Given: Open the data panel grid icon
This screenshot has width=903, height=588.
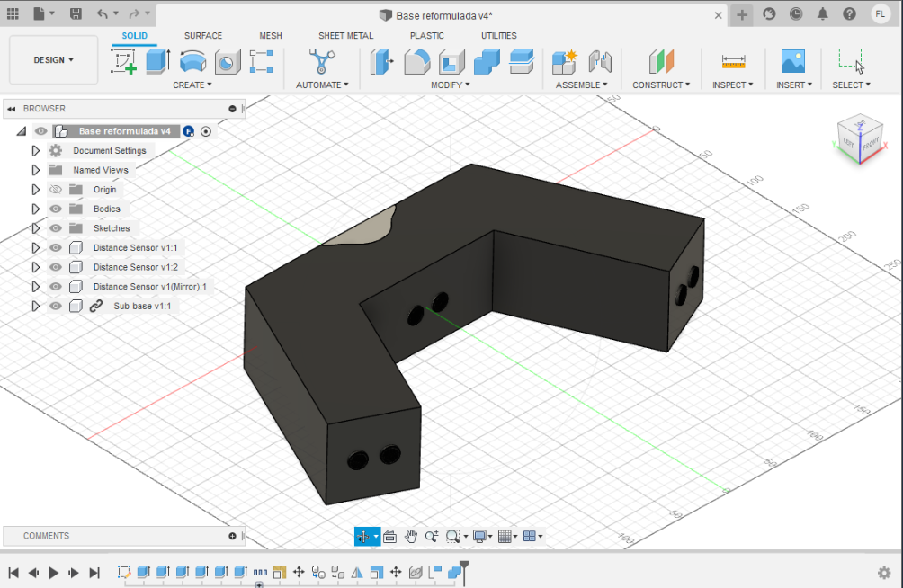Looking at the screenshot, I should coord(13,13).
